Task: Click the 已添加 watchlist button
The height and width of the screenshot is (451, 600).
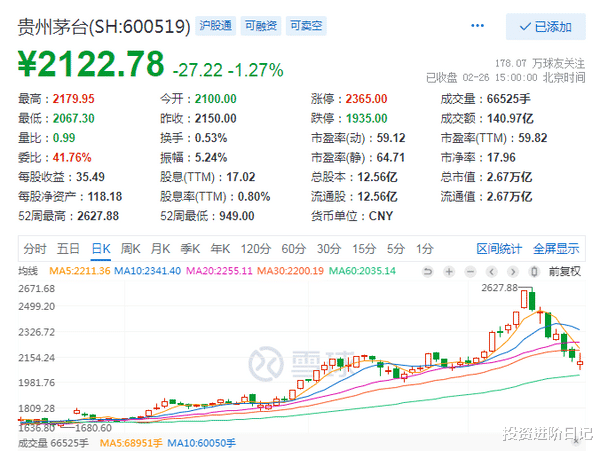Action: 546,27
